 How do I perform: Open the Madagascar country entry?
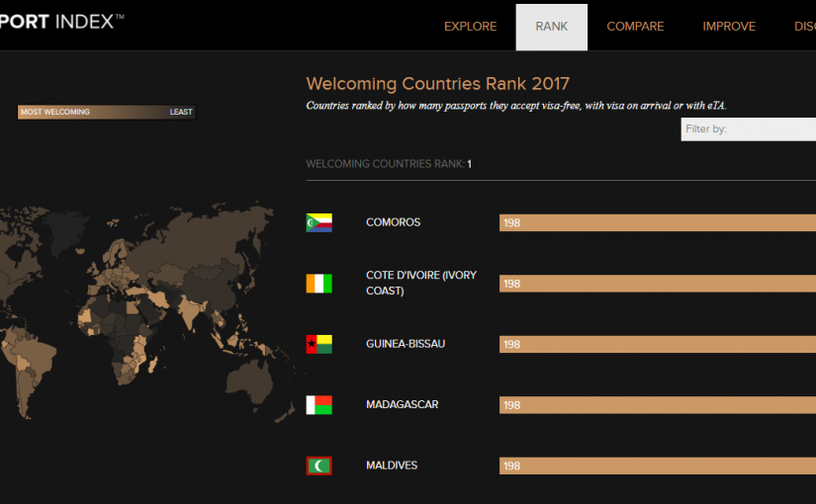[402, 405]
